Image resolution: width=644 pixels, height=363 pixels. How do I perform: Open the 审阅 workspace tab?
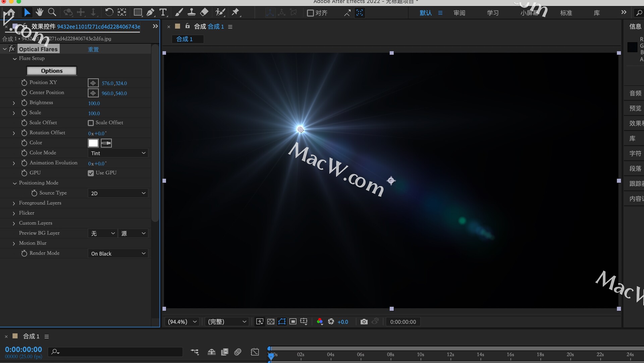pyautogui.click(x=459, y=13)
